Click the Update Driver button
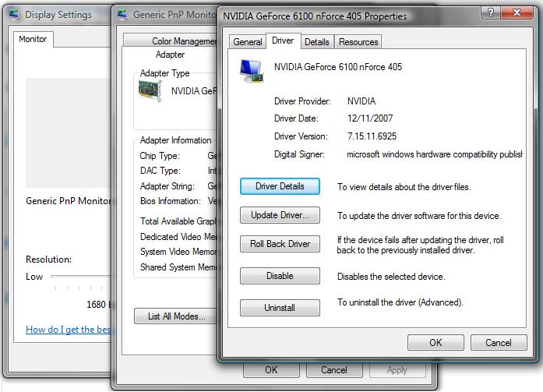The height and width of the screenshot is (392, 543). tap(280, 215)
